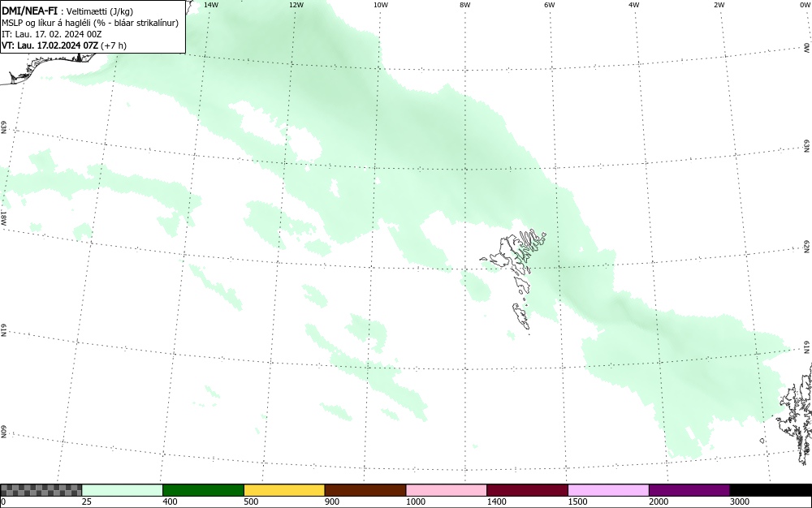Viewport: 812px width, 508px height.
Task: Click the 12W longitude label
Action: (x=296, y=5)
